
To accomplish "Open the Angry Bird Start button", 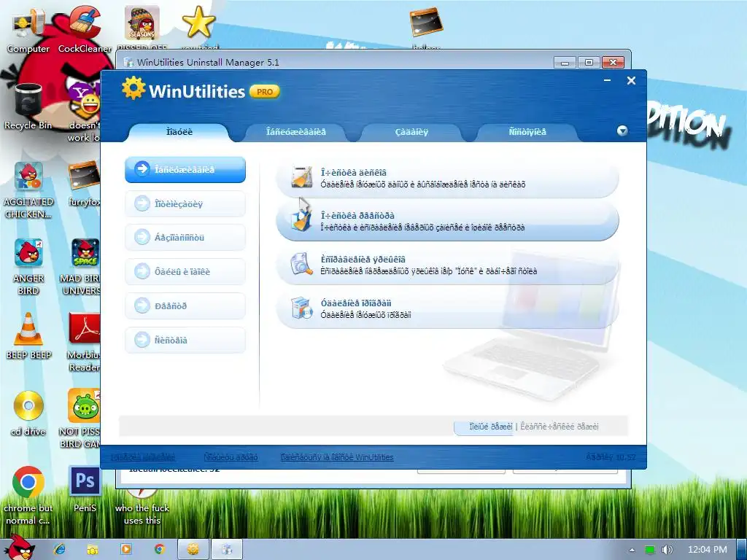I will click(x=18, y=548).
